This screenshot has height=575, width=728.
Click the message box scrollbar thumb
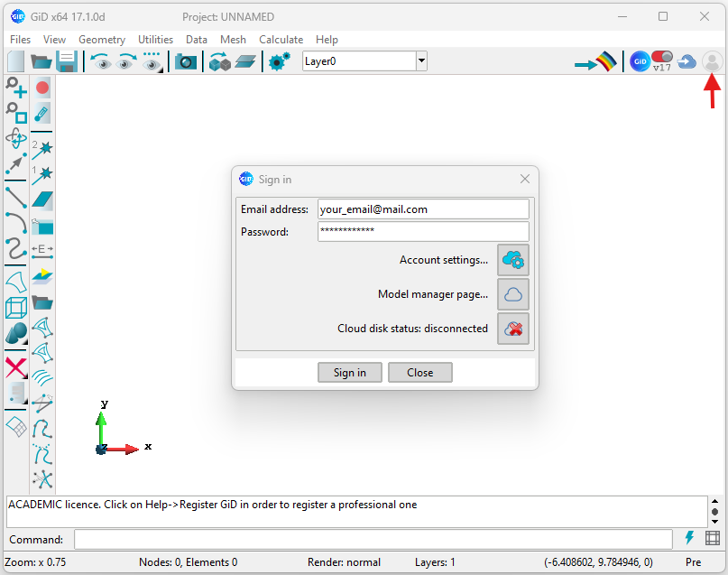714,512
